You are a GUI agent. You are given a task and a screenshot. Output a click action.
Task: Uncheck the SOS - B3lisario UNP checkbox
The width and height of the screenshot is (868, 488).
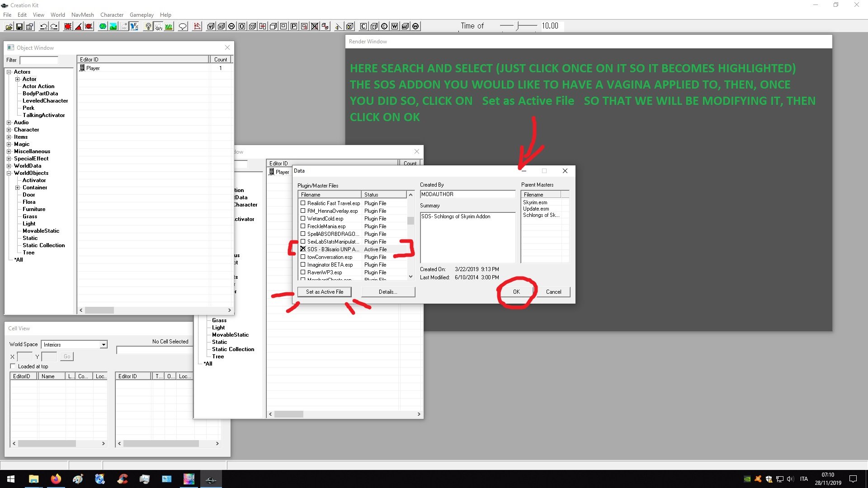tap(303, 249)
